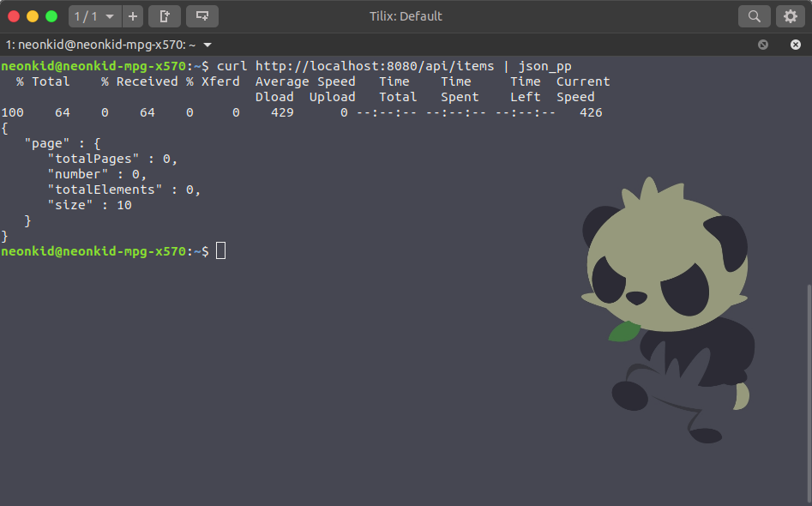The width and height of the screenshot is (812, 506).
Task: Click the yellow minimize window button
Action: 33,16
